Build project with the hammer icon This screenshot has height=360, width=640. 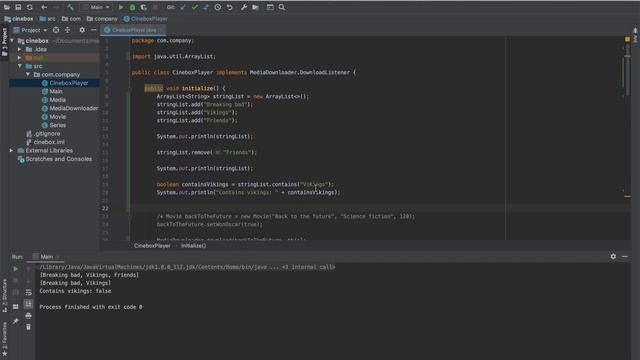71,7
